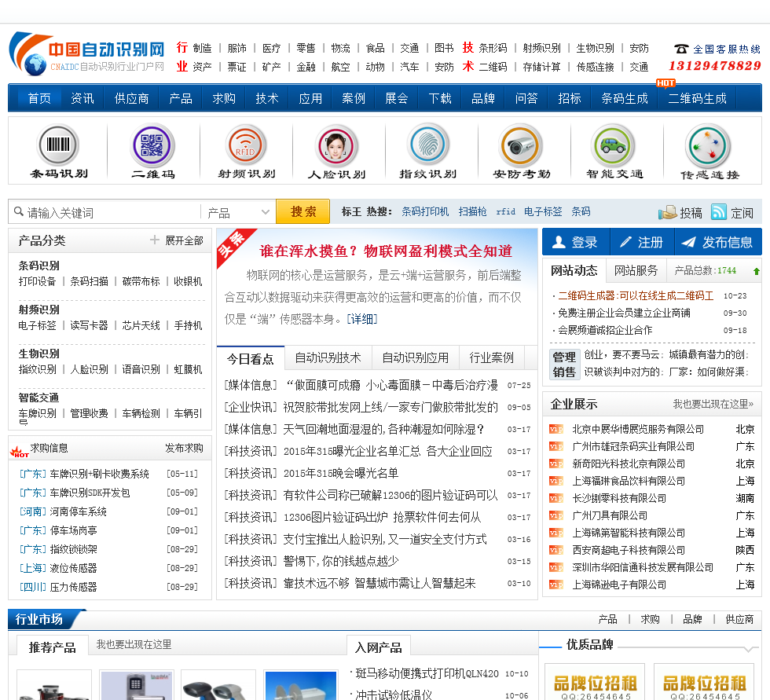
Task: Select the 推荐产品 tab
Action: point(52,647)
